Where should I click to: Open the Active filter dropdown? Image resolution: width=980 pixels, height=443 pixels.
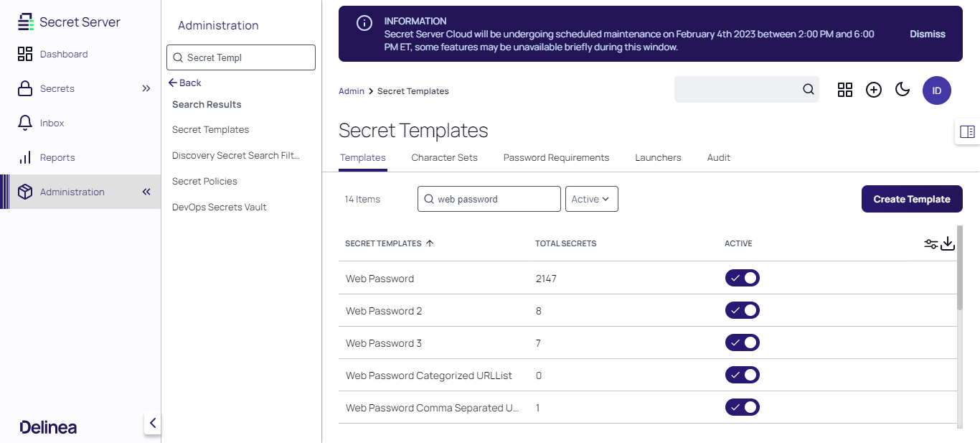pyautogui.click(x=592, y=199)
